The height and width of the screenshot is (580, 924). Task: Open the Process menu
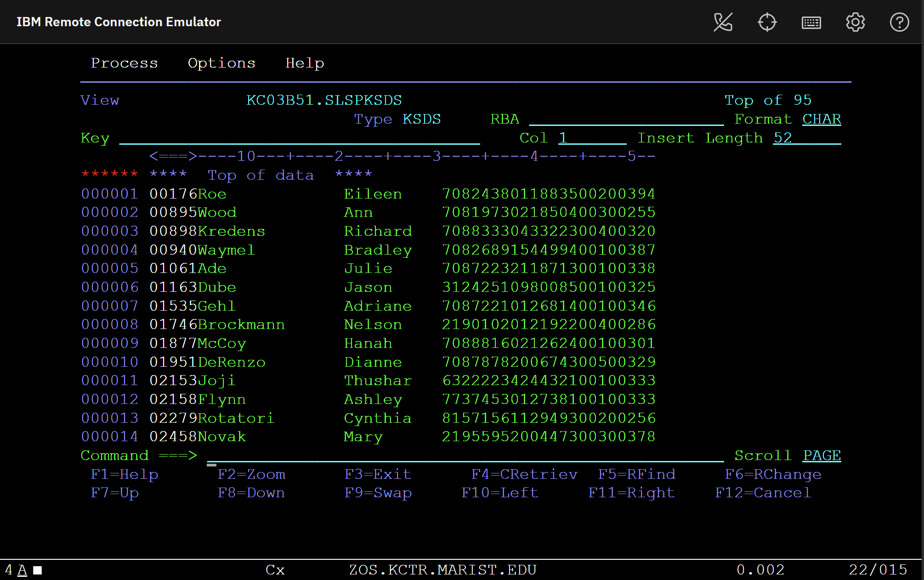pyautogui.click(x=124, y=63)
